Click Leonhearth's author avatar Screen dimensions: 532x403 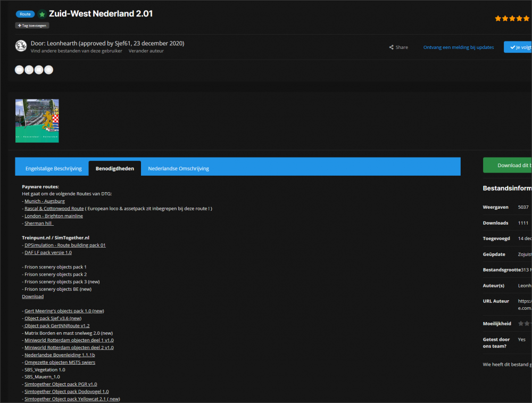tap(21, 46)
